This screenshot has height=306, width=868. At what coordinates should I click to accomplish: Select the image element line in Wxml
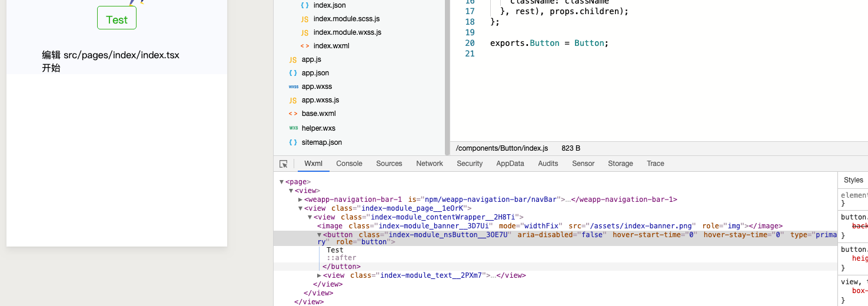[x=550, y=226]
